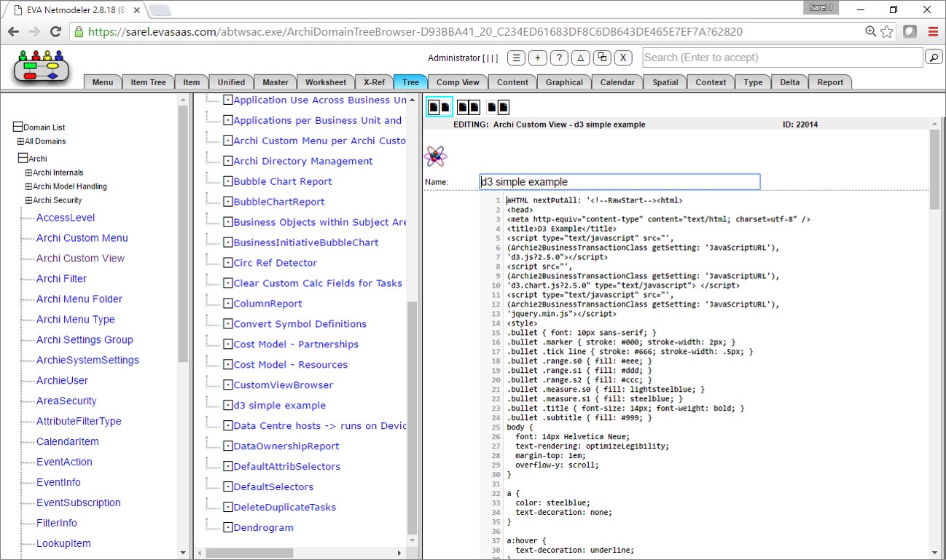This screenshot has width=946, height=560.
Task: Open Chrome hamburger menu
Action: click(x=933, y=31)
